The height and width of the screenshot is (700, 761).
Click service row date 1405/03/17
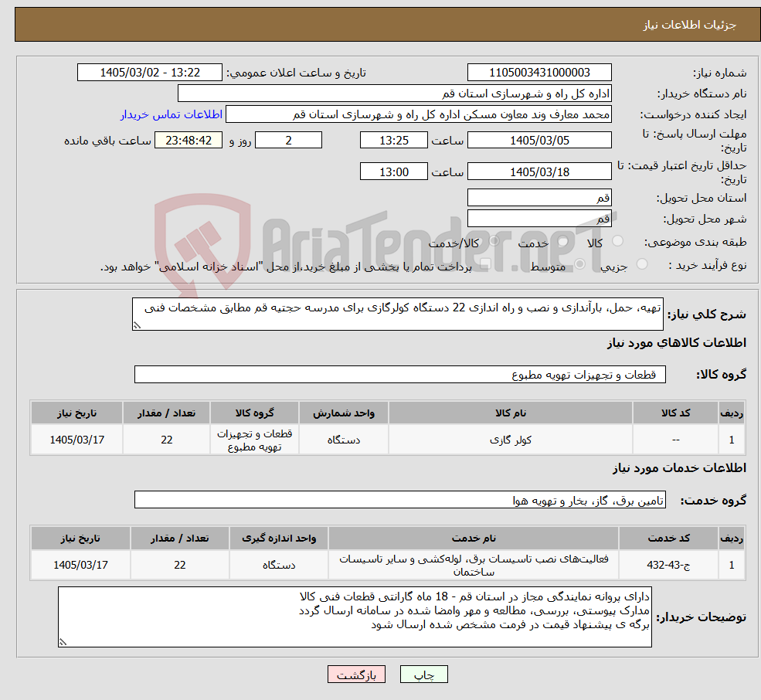80,565
